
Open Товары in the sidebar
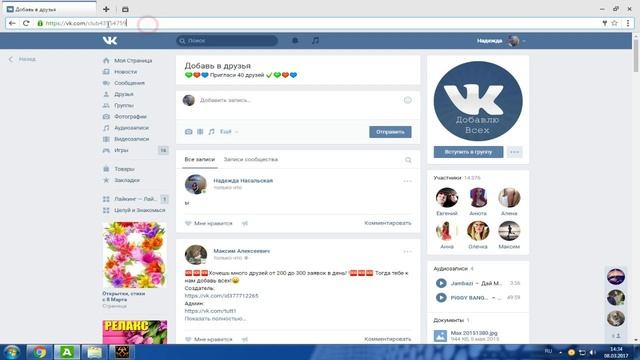[124, 169]
